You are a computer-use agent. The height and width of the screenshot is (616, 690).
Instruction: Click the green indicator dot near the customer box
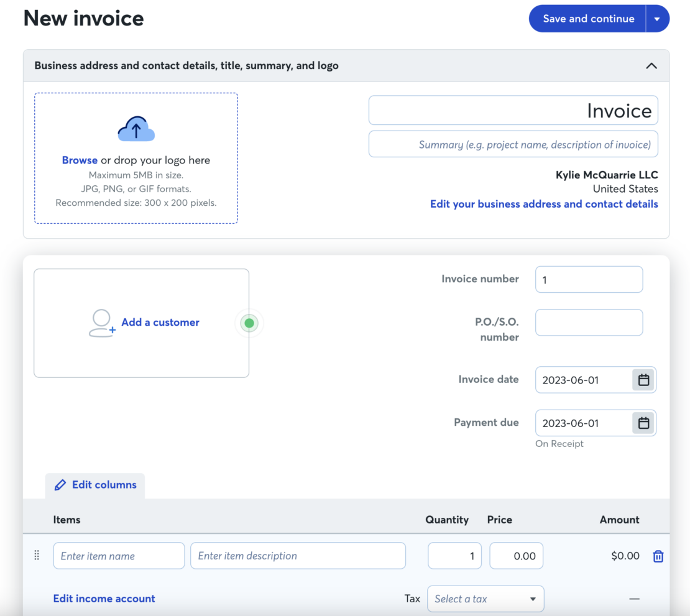coord(249,323)
